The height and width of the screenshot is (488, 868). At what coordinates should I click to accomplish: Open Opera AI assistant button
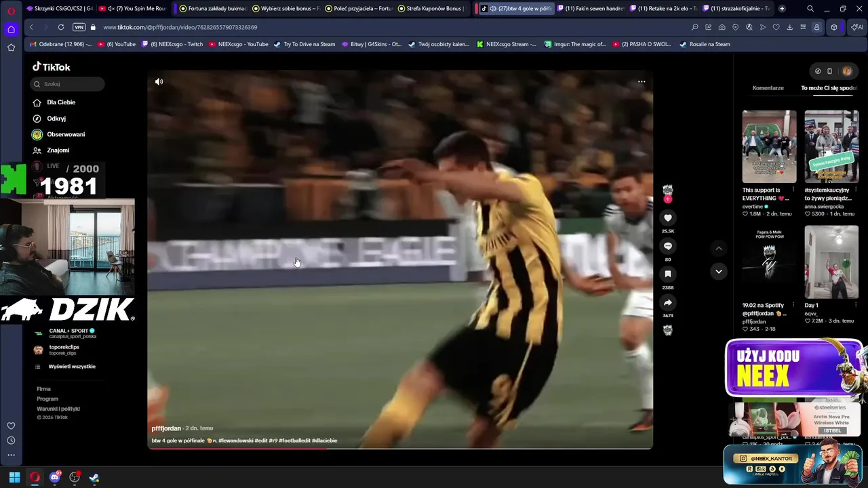[856, 27]
